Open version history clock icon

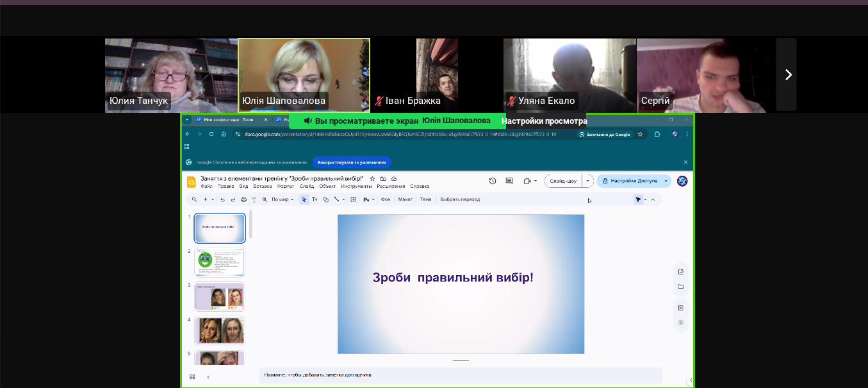[x=492, y=181]
